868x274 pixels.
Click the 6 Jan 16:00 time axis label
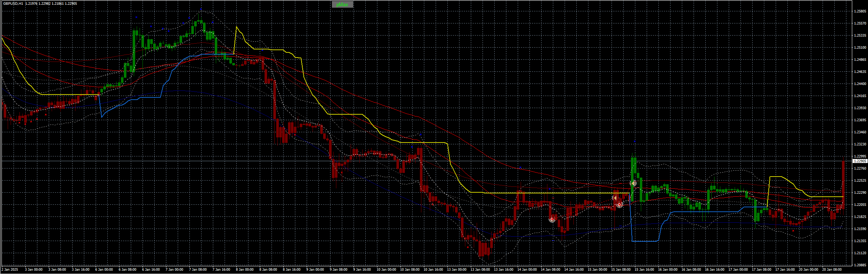coord(151,270)
